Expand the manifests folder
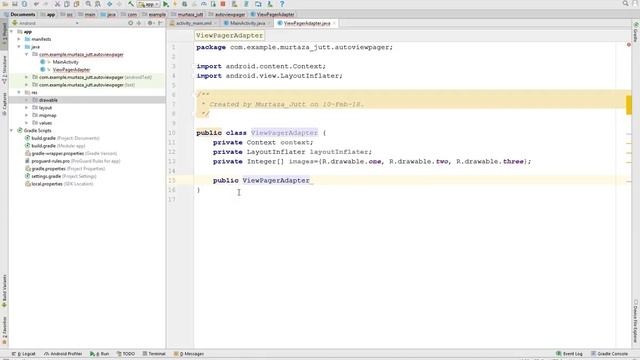640x360 pixels. (x=19, y=39)
